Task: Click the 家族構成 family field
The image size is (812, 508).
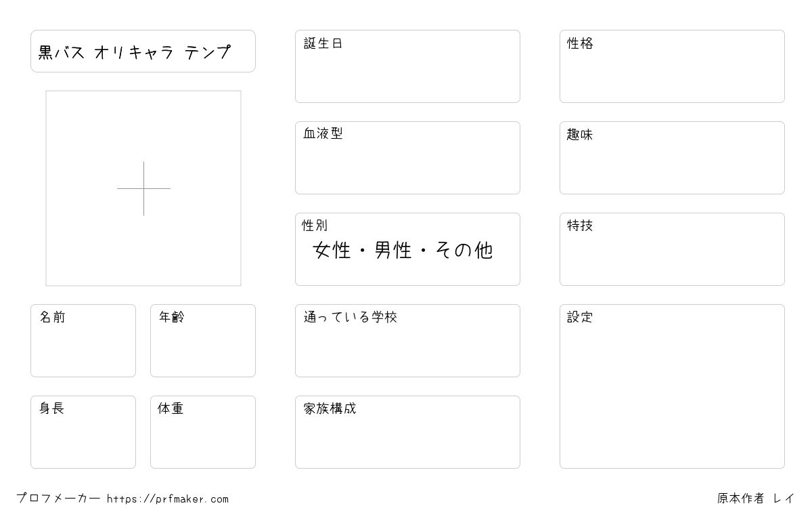Action: click(x=407, y=432)
